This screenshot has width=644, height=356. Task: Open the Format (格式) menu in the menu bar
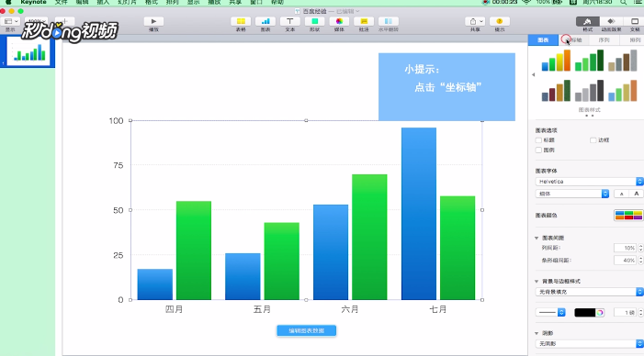pyautogui.click(x=152, y=2)
